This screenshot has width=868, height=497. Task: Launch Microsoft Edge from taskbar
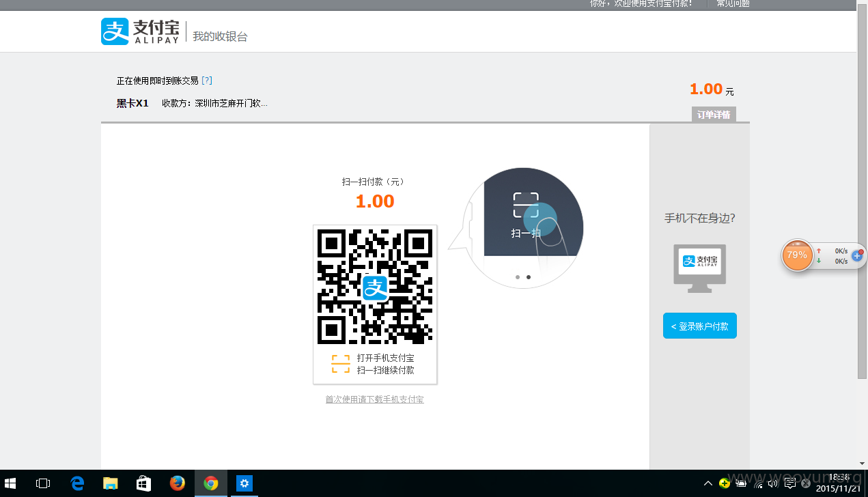coord(77,483)
